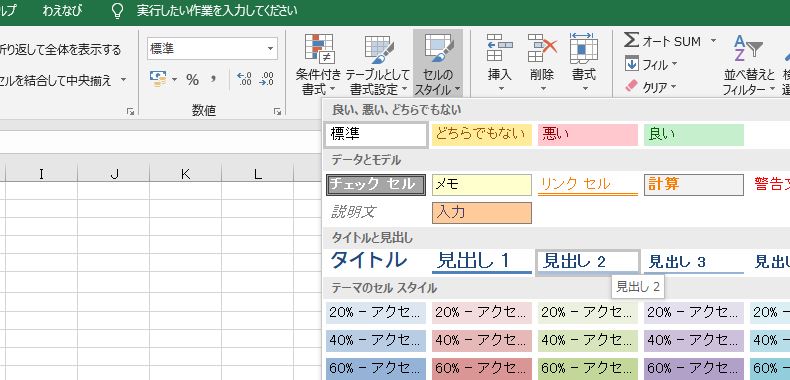Apply the どちらでもない (Neutral) style
Viewport: 790px width, 380px height.
point(482,135)
